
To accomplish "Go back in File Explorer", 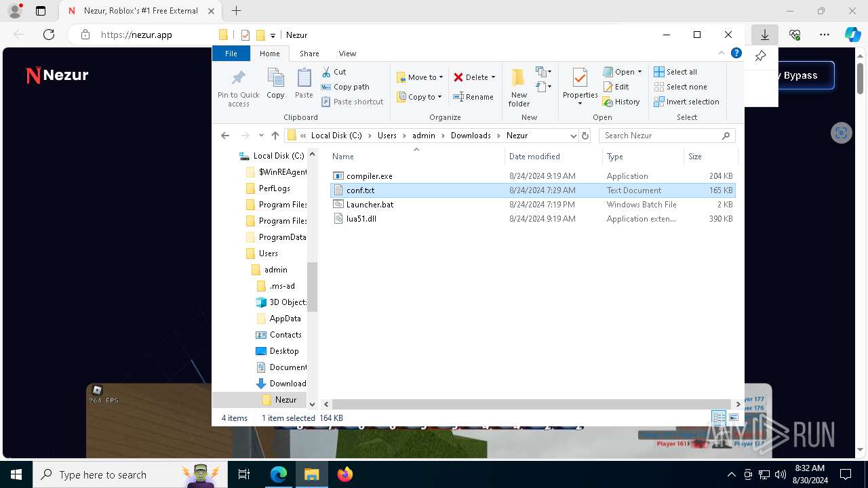I will [225, 136].
